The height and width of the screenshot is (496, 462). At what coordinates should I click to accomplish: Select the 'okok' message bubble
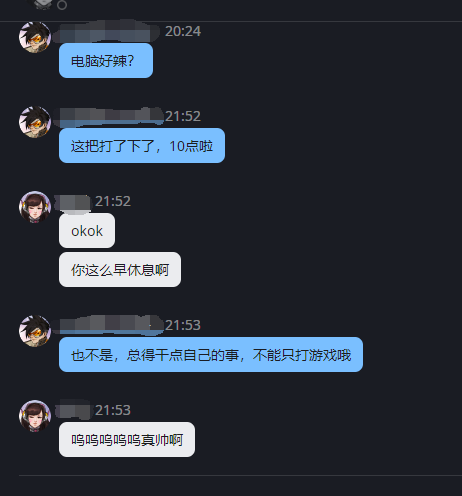click(x=87, y=231)
